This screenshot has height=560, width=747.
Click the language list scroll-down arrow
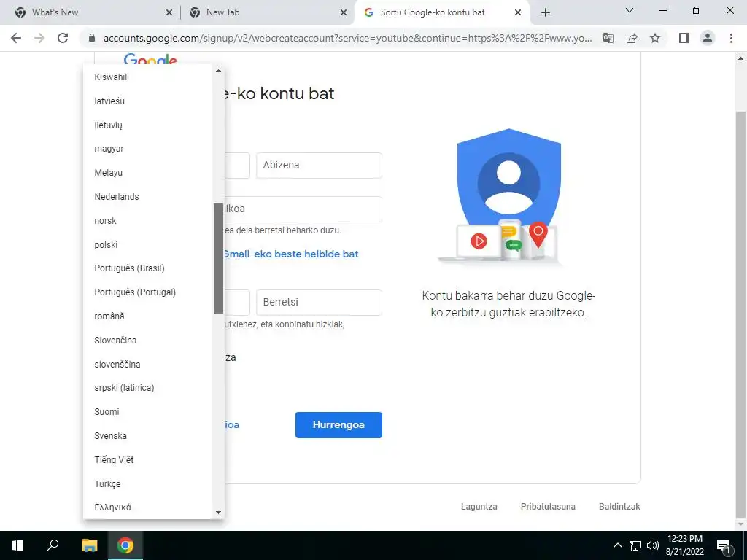click(x=218, y=513)
